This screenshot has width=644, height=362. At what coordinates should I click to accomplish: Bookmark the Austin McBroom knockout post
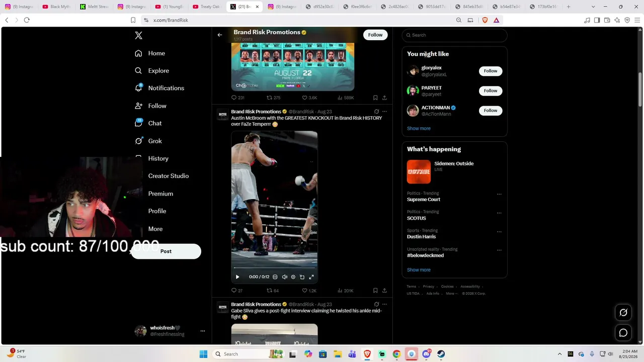[375, 291]
